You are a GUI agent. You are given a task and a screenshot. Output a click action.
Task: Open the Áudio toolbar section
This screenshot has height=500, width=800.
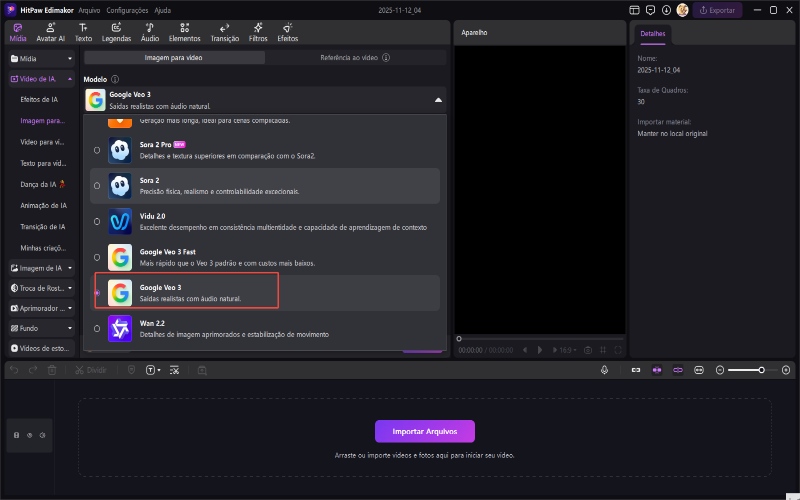tap(149, 32)
